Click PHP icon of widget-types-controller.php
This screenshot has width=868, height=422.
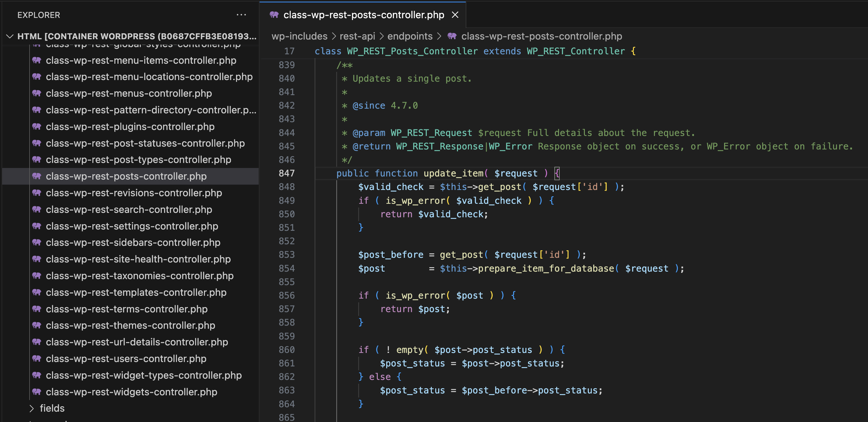point(37,375)
